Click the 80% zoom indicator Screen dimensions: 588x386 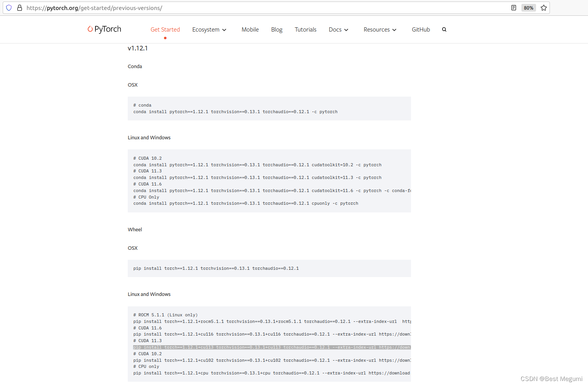[x=528, y=8]
